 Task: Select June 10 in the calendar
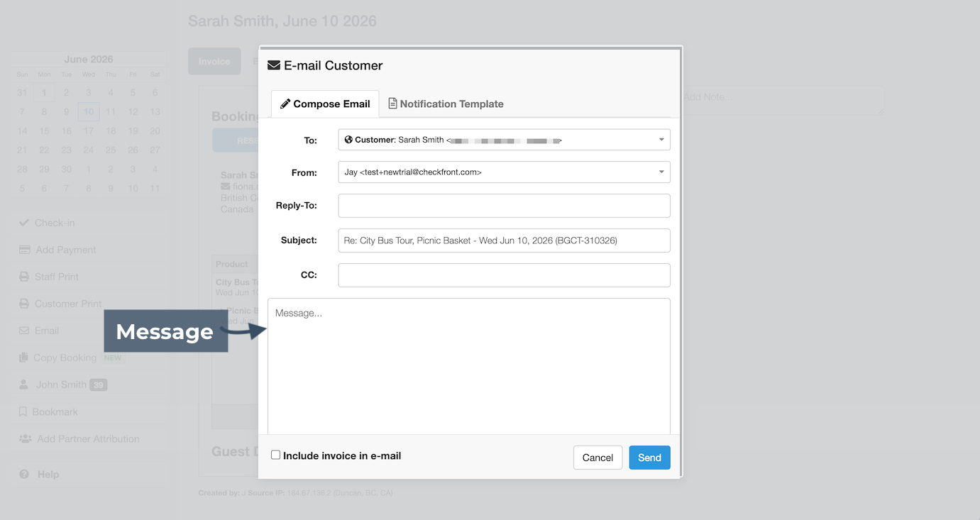(89, 111)
